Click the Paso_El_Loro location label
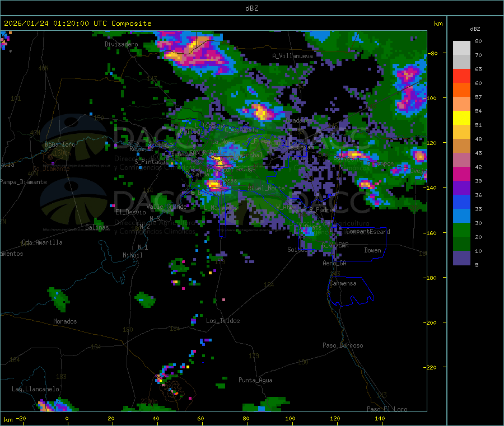The height and width of the screenshot is (426, 504). click(x=387, y=409)
